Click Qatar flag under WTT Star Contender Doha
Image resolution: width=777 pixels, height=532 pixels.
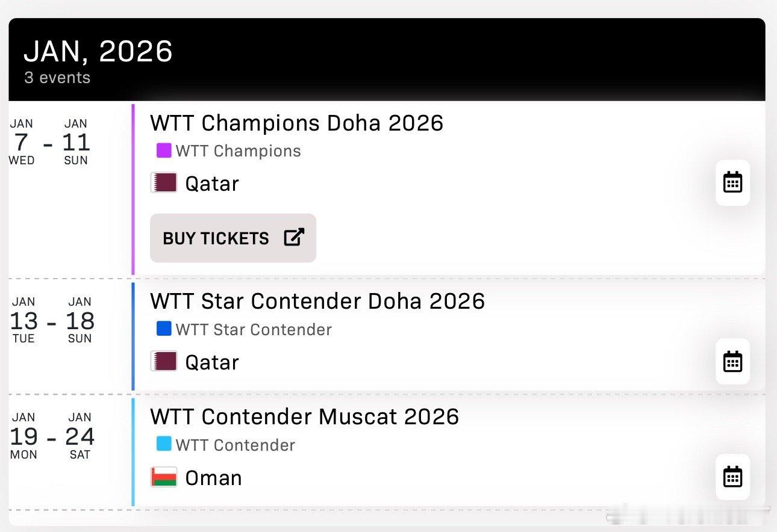coord(164,361)
